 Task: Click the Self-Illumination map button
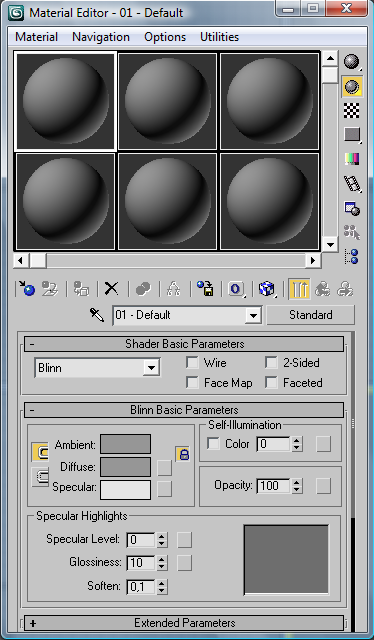click(x=323, y=444)
